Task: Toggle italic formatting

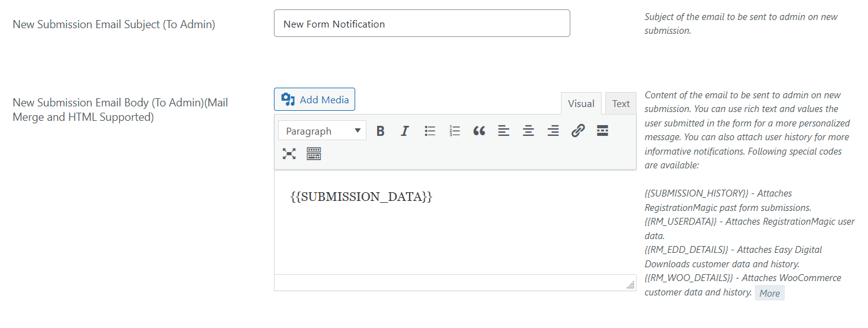Action: point(405,131)
